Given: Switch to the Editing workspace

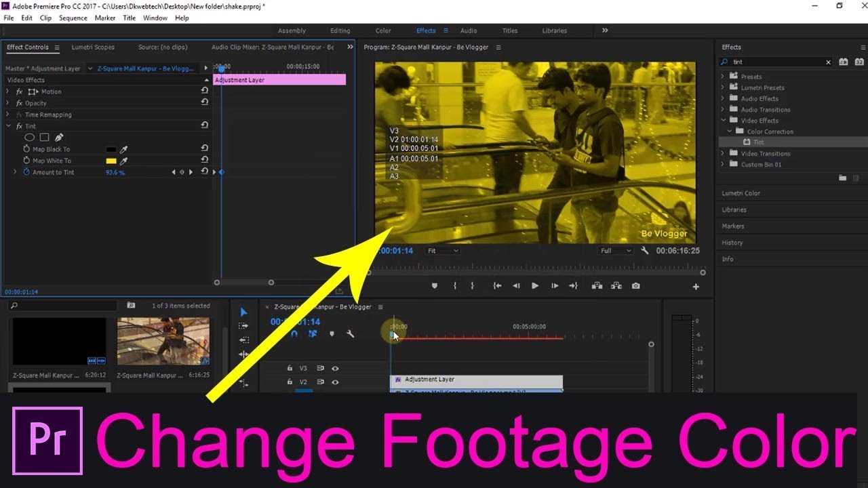Looking at the screenshot, I should [340, 30].
